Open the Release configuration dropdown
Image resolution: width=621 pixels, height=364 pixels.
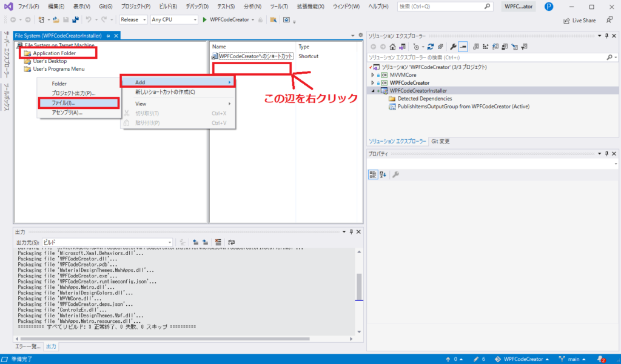[x=133, y=19]
